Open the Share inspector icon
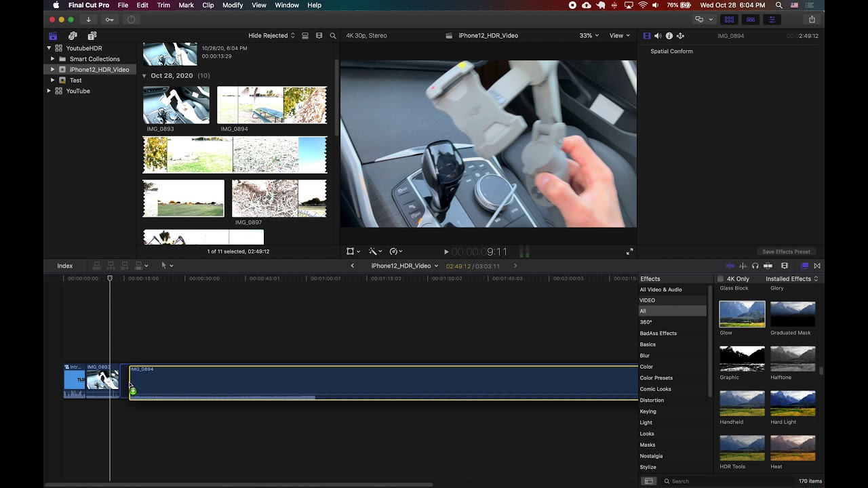This screenshot has width=868, height=488. [680, 36]
